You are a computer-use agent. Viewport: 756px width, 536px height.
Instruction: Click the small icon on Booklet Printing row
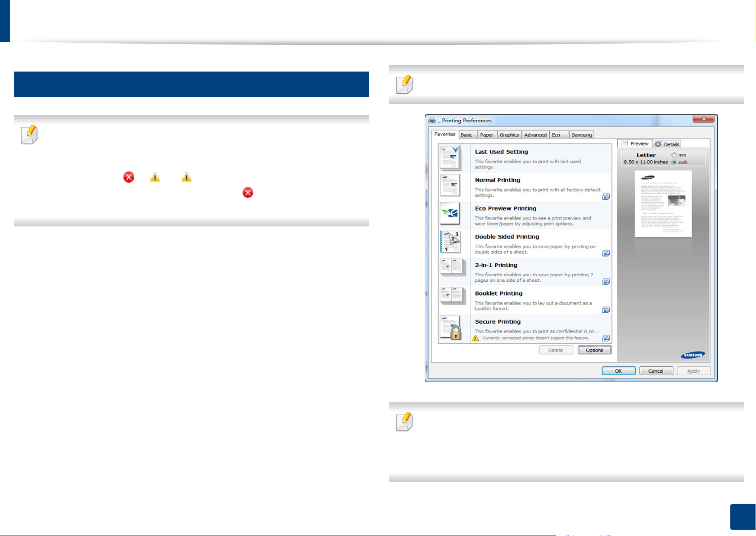[606, 310]
